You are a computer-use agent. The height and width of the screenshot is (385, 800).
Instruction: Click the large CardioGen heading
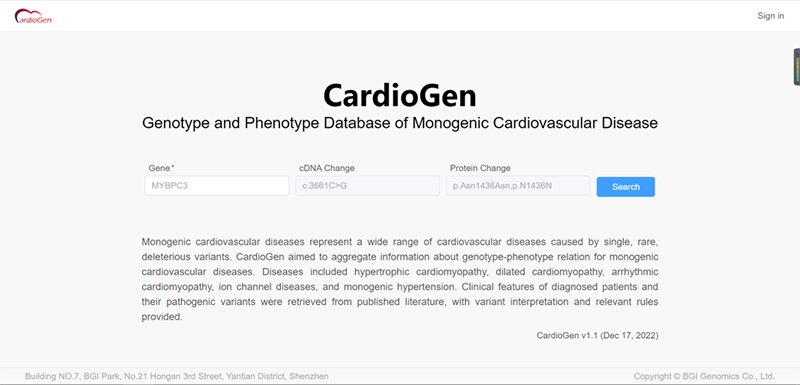click(399, 95)
